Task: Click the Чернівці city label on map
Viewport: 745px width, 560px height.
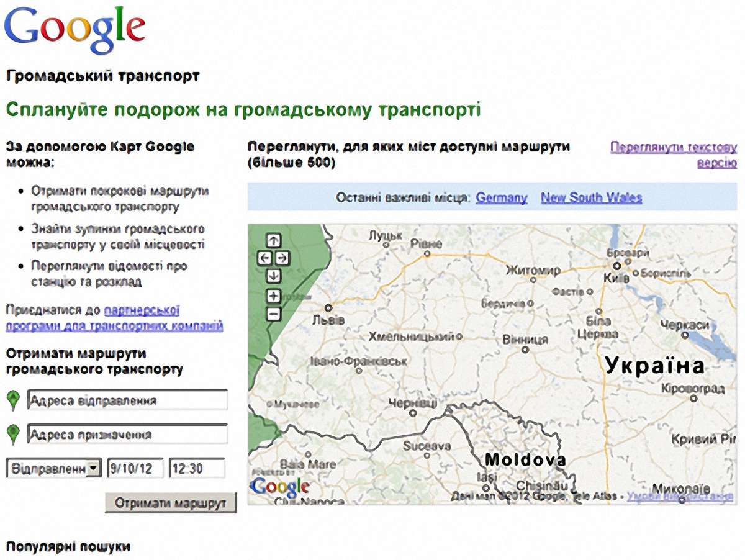Action: [x=412, y=404]
